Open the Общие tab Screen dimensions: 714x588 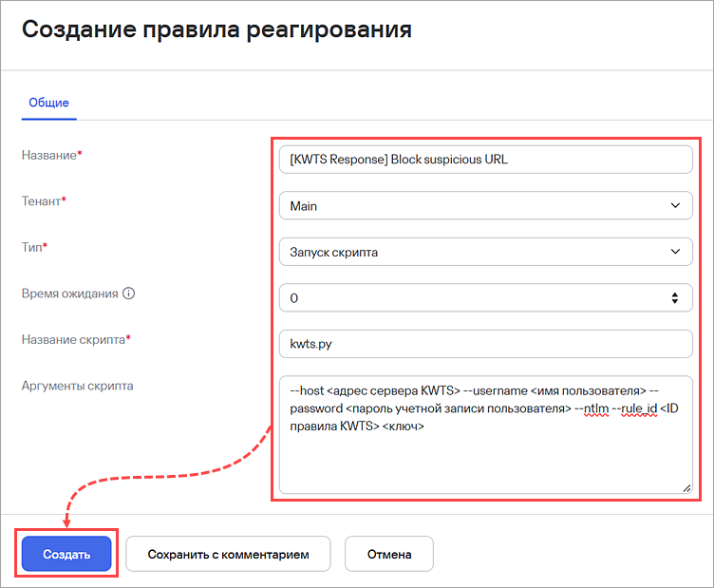coord(48,103)
